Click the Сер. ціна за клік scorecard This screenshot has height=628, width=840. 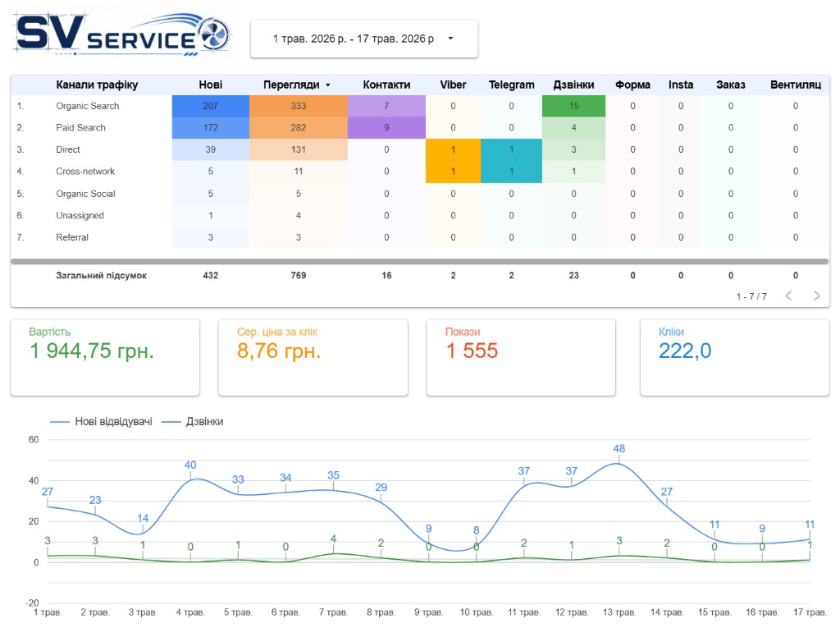(x=313, y=358)
